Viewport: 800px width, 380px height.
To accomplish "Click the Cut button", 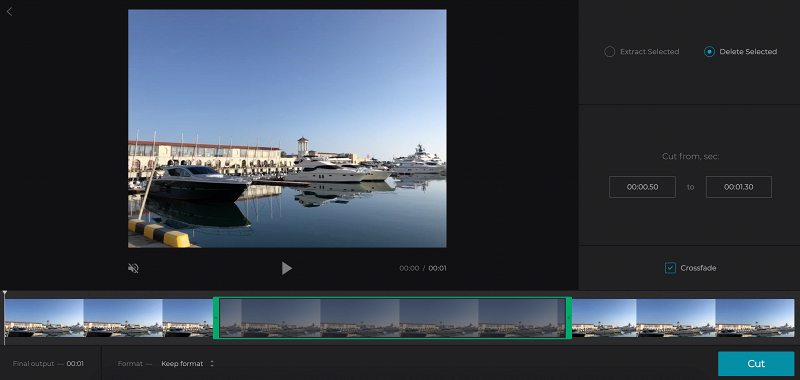I will [x=756, y=364].
